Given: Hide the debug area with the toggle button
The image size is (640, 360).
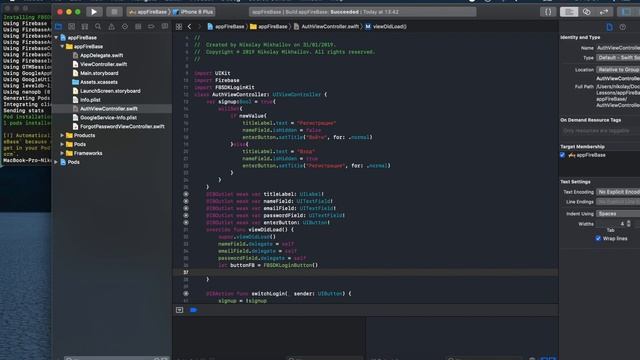Looking at the screenshot, I should click(x=179, y=310).
